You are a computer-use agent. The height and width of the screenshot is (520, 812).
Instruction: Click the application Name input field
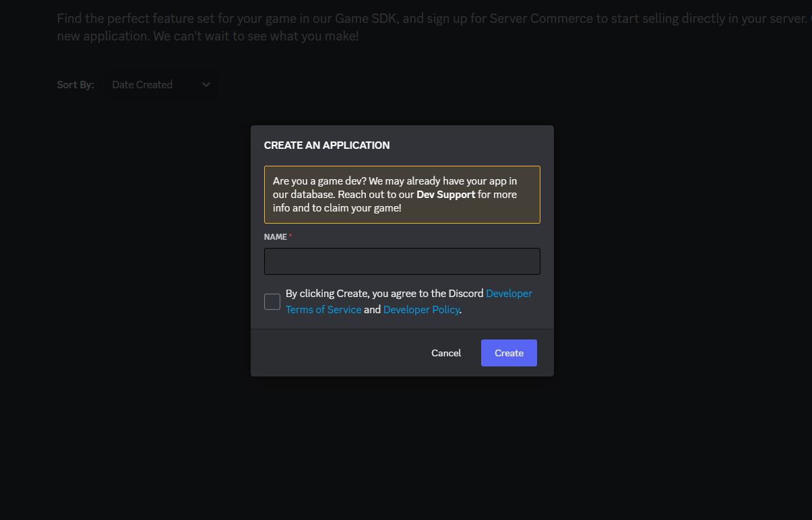pos(402,261)
